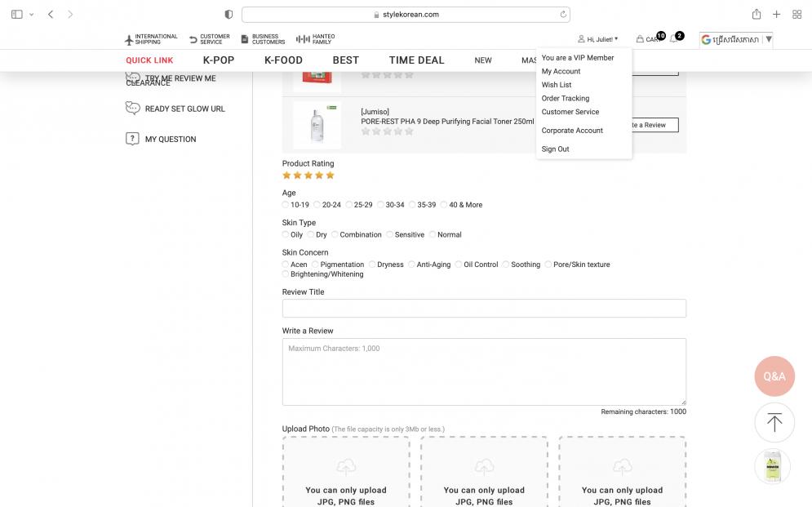Click Sign Out in the account menu

tap(555, 149)
